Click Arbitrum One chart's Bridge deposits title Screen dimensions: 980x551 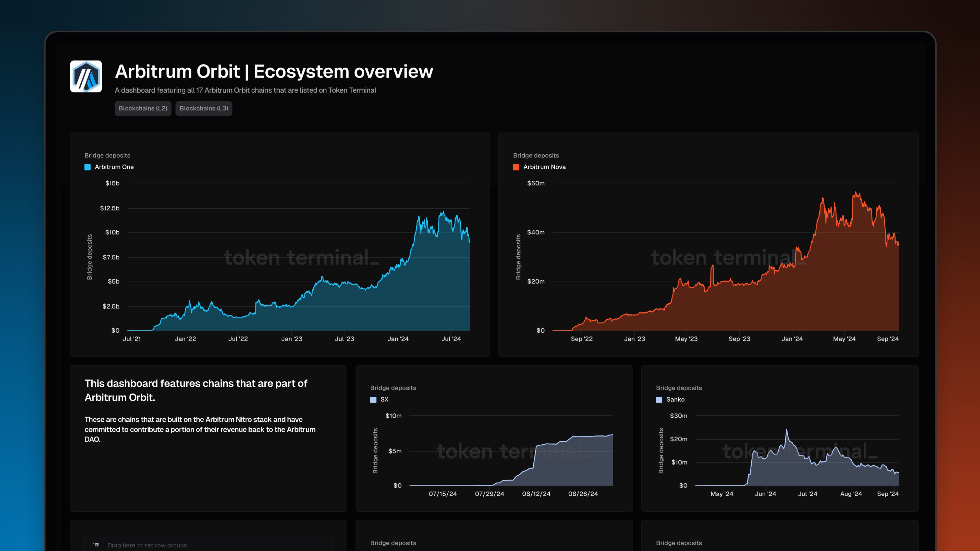107,156
